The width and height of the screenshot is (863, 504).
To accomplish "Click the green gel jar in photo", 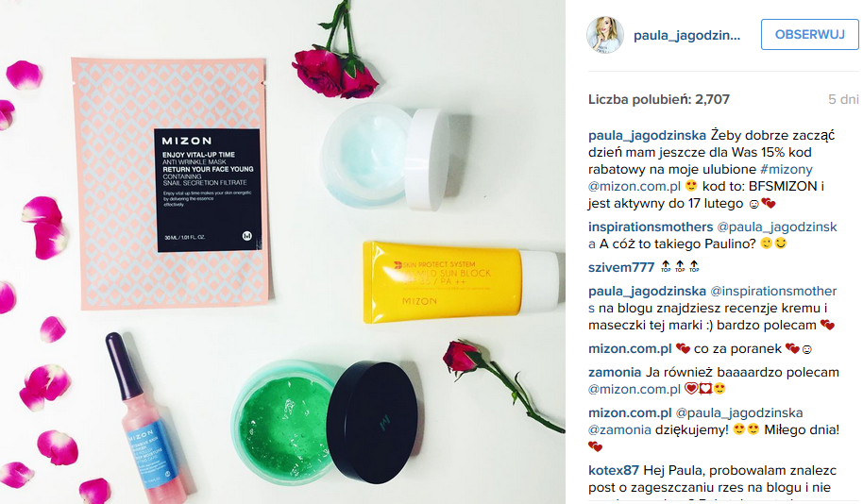I will pyautogui.click(x=283, y=423).
